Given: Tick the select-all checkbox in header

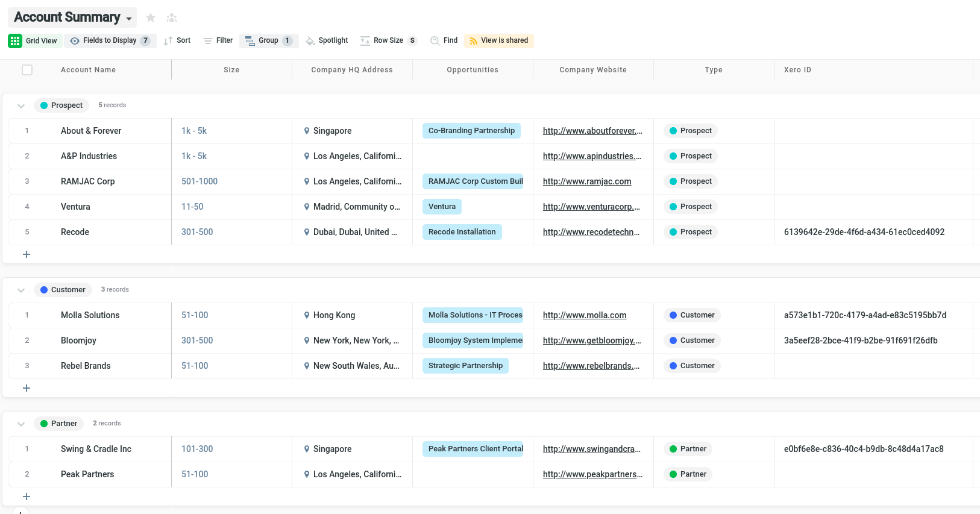Looking at the screenshot, I should click(x=27, y=70).
